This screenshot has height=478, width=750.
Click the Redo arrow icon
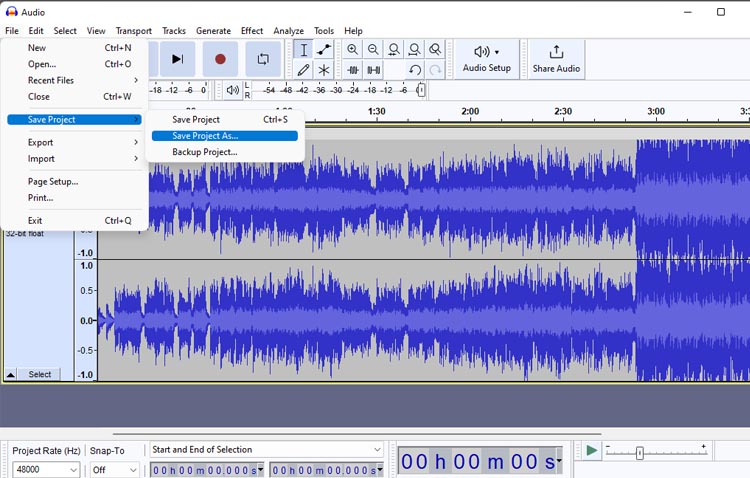(x=435, y=70)
